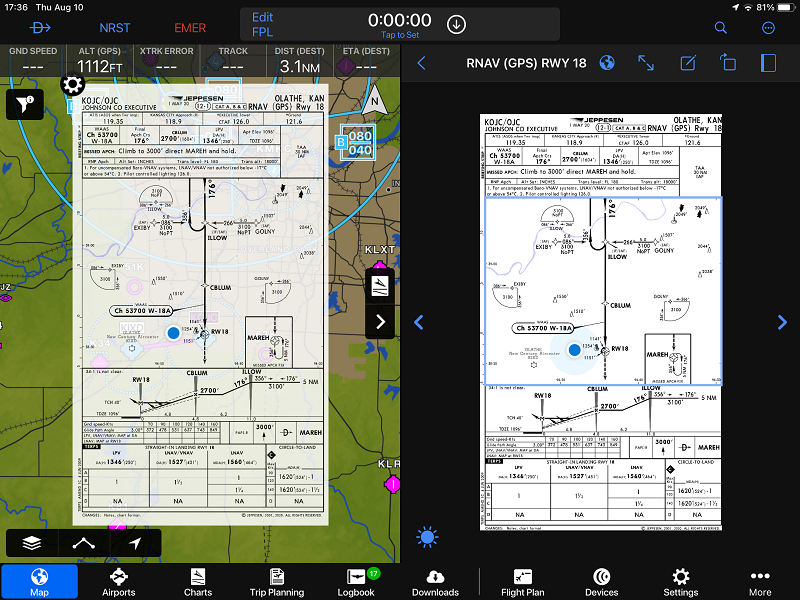Switch to the Logbook tab

tap(356, 582)
